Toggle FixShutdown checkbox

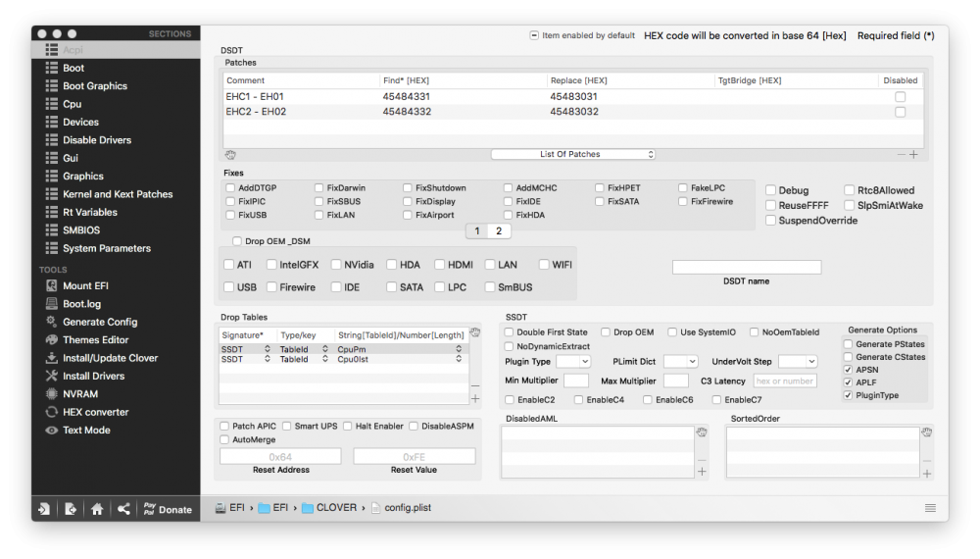tap(408, 187)
